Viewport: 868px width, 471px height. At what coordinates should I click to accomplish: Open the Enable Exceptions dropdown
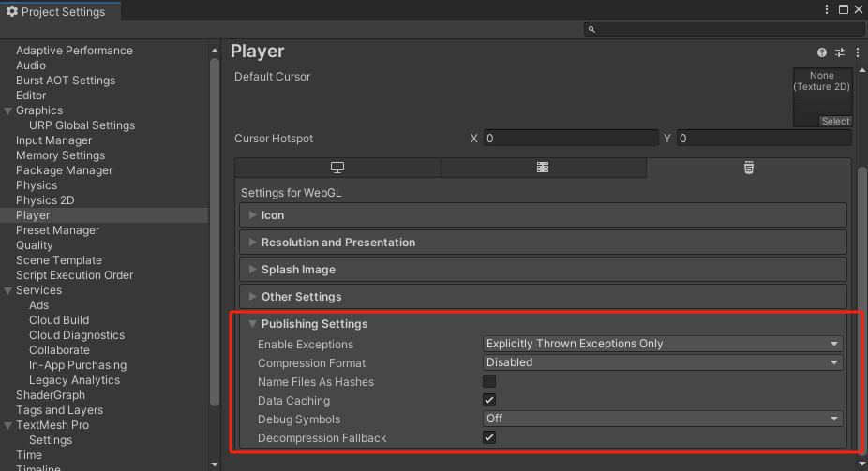tap(663, 344)
